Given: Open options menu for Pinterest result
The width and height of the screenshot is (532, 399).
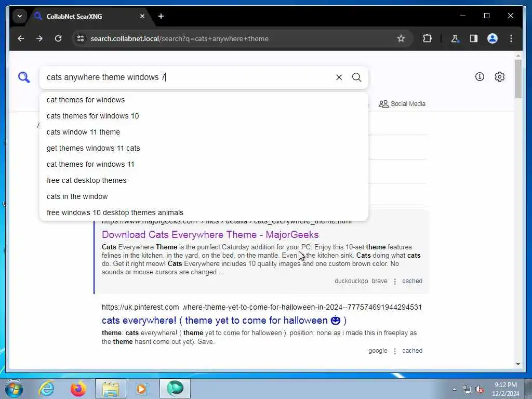Looking at the screenshot, I should coord(395,351).
